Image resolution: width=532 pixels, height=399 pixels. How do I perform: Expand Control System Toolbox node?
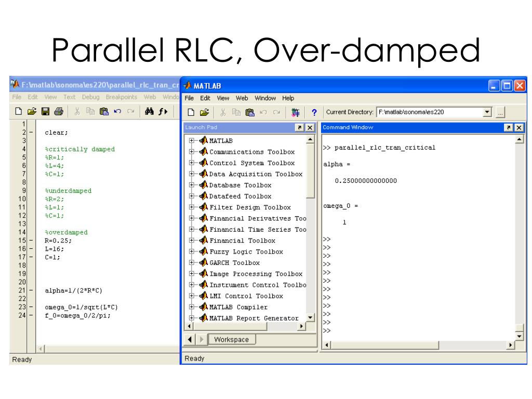tap(192, 163)
